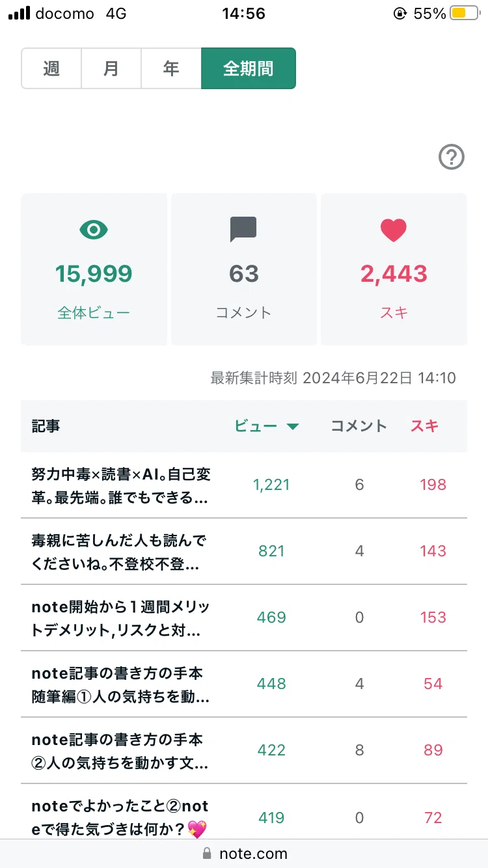Switch to the 月 period tab
This screenshot has width=488, height=868.
(111, 68)
